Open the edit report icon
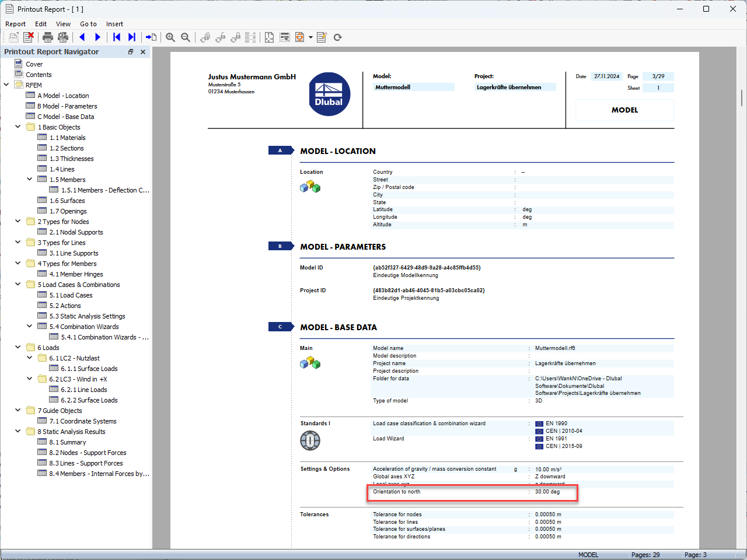747x560 pixels. pyautogui.click(x=320, y=37)
